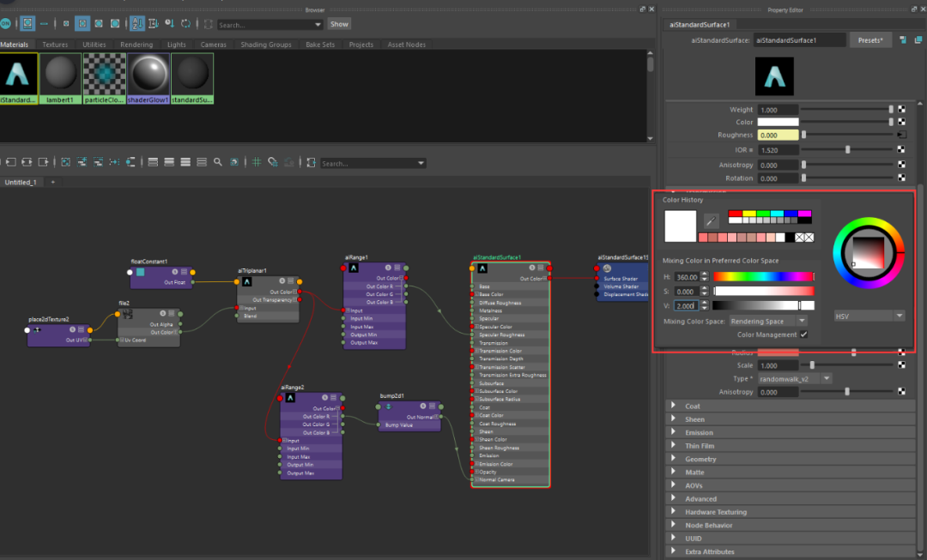Viewport: 927px width, 560px height.
Task: Select the particleCloud material swatch
Action: (x=104, y=79)
